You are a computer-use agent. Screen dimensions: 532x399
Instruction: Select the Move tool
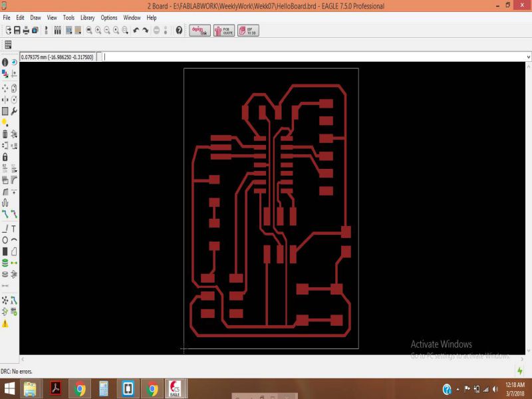(x=5, y=88)
